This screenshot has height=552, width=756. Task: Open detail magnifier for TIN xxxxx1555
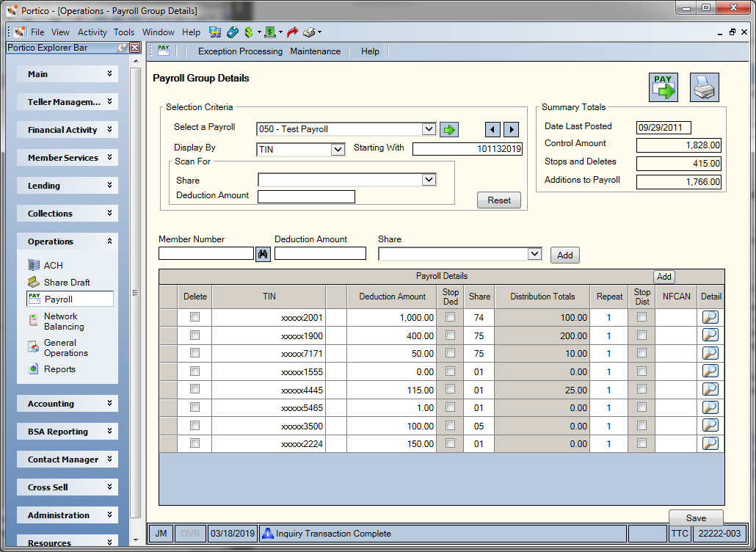[x=710, y=371]
